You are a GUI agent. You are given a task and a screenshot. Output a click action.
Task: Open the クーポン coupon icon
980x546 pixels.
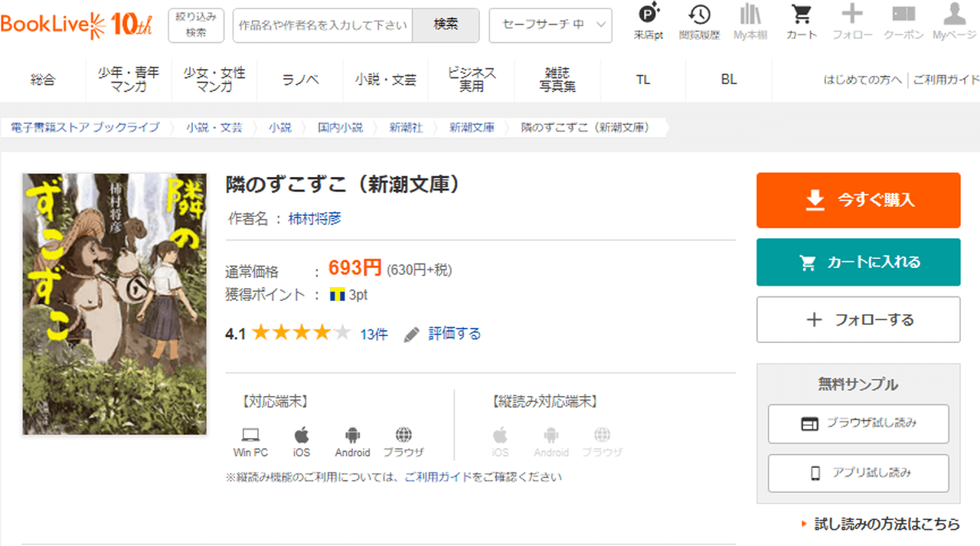(x=903, y=21)
